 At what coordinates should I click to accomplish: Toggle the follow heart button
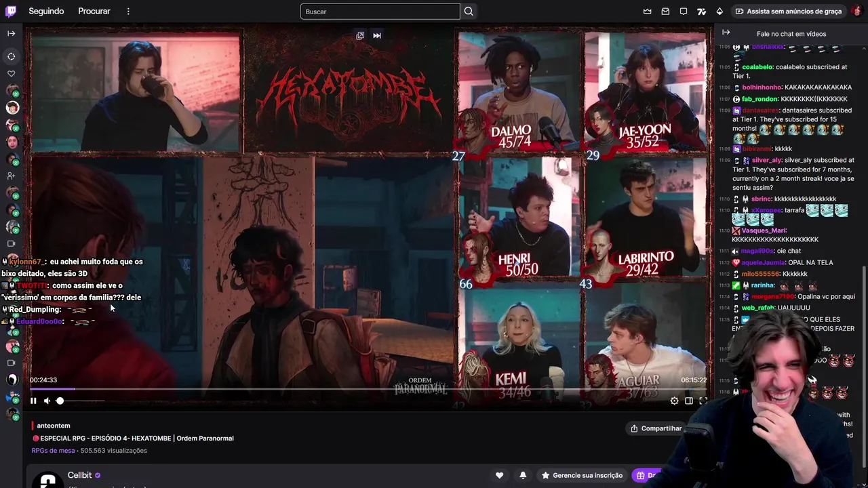[500, 475]
